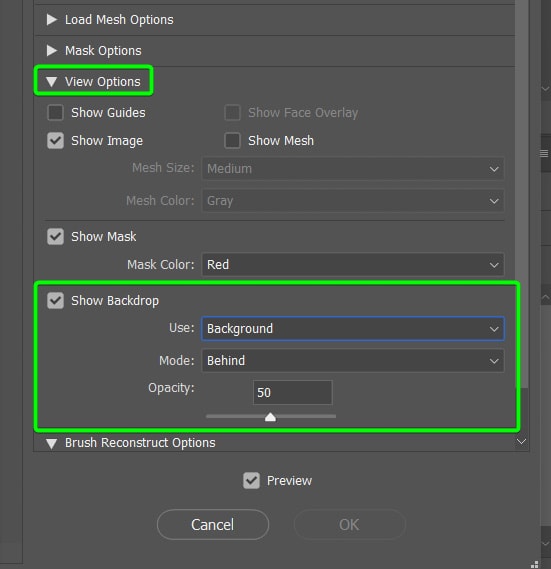
Task: Open the Mask Color dropdown
Action: 353,265
